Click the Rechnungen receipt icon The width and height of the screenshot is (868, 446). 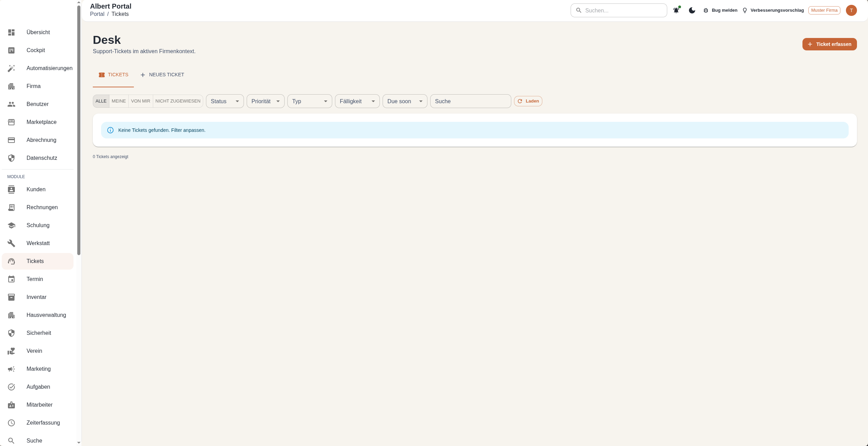tap(11, 207)
